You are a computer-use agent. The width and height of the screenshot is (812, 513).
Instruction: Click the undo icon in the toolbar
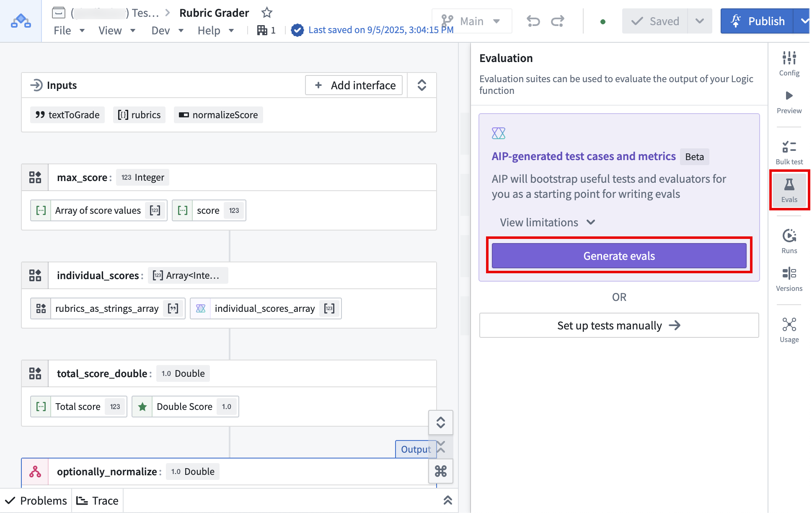pyautogui.click(x=533, y=21)
